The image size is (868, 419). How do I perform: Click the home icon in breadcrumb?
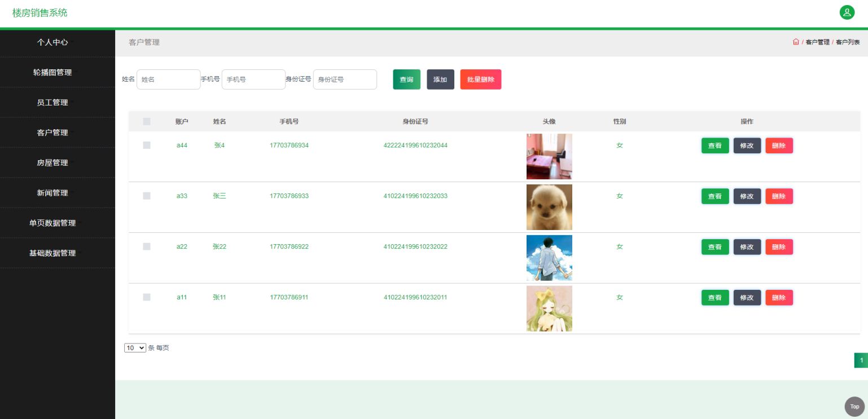[x=796, y=42]
